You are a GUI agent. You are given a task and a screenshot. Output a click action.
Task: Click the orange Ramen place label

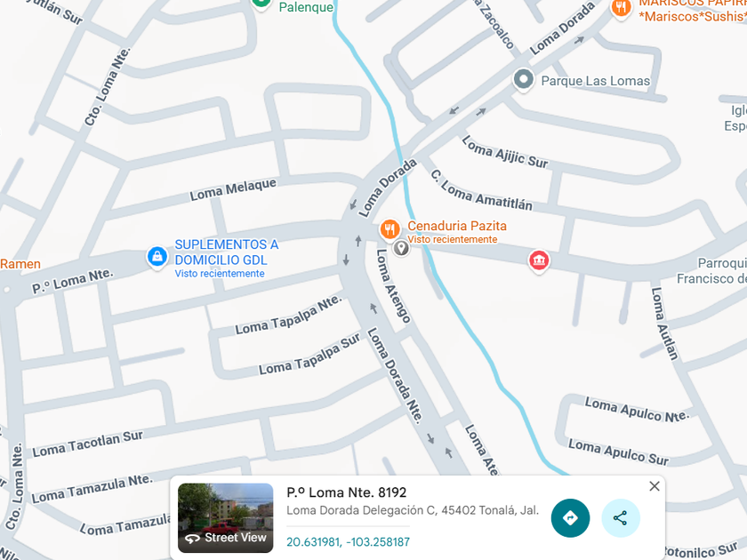[20, 264]
